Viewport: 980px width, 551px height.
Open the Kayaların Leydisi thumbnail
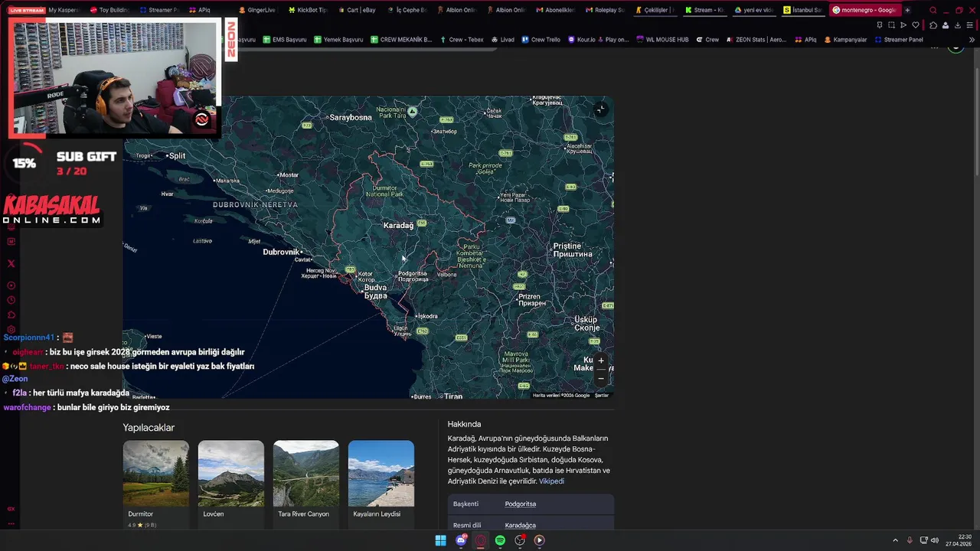pyautogui.click(x=381, y=473)
